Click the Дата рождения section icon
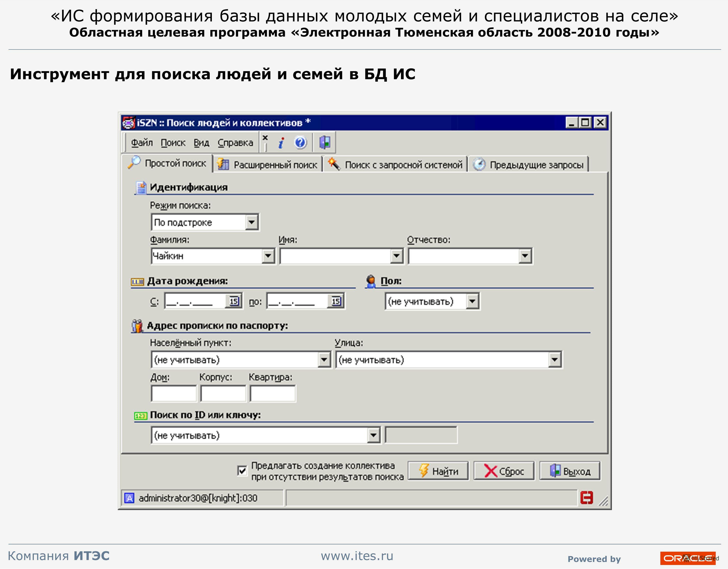 (137, 282)
